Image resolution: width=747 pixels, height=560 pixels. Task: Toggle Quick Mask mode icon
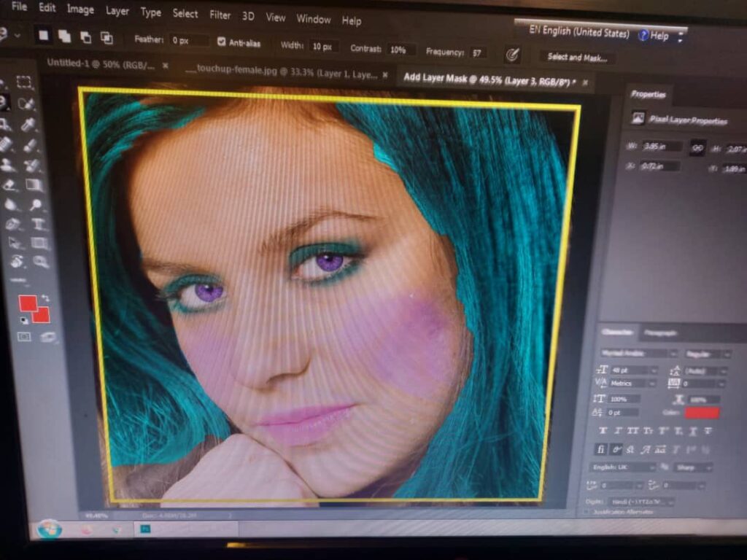point(24,336)
